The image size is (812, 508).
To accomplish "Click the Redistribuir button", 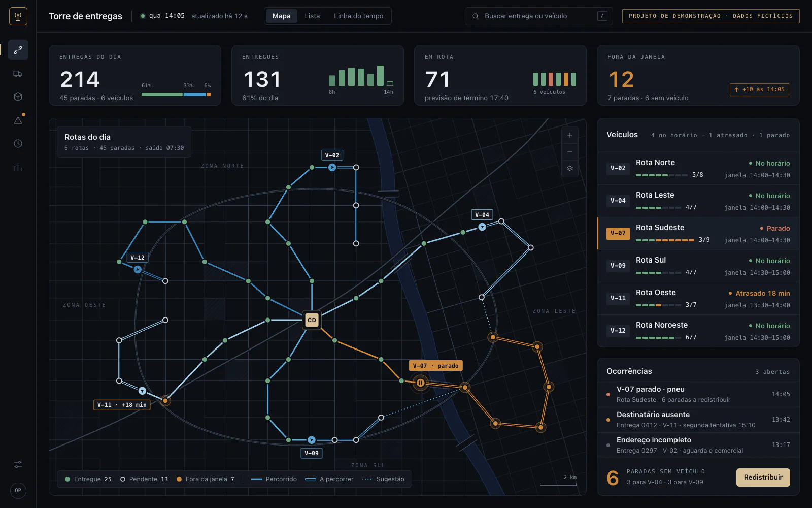I will pyautogui.click(x=763, y=478).
